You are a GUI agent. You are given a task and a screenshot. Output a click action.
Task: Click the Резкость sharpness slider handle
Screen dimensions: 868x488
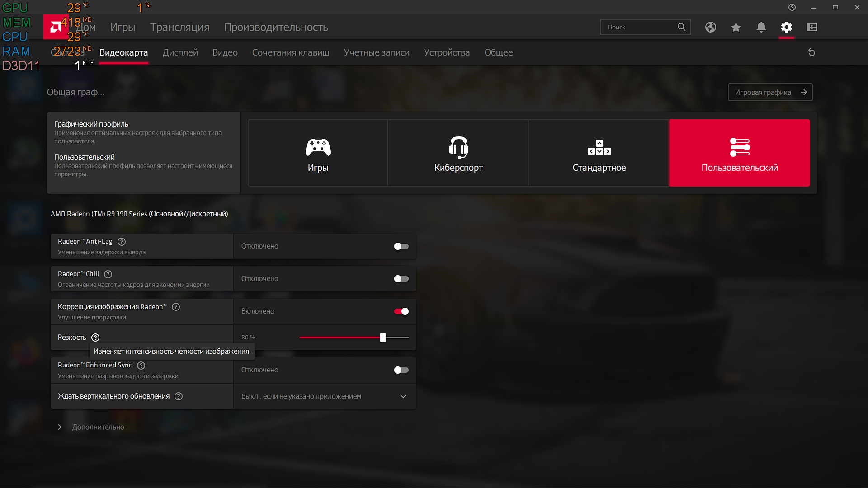383,338
